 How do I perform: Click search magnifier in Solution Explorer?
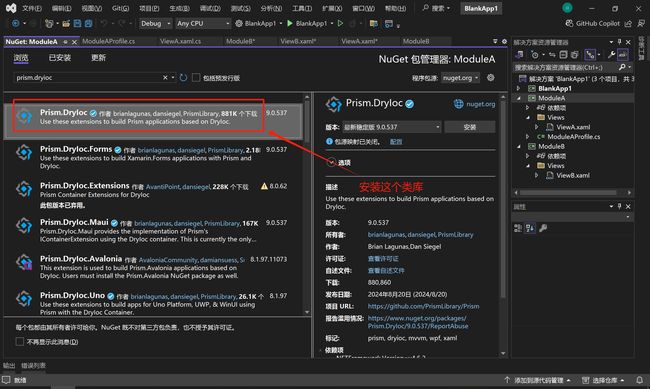[x=622, y=67]
